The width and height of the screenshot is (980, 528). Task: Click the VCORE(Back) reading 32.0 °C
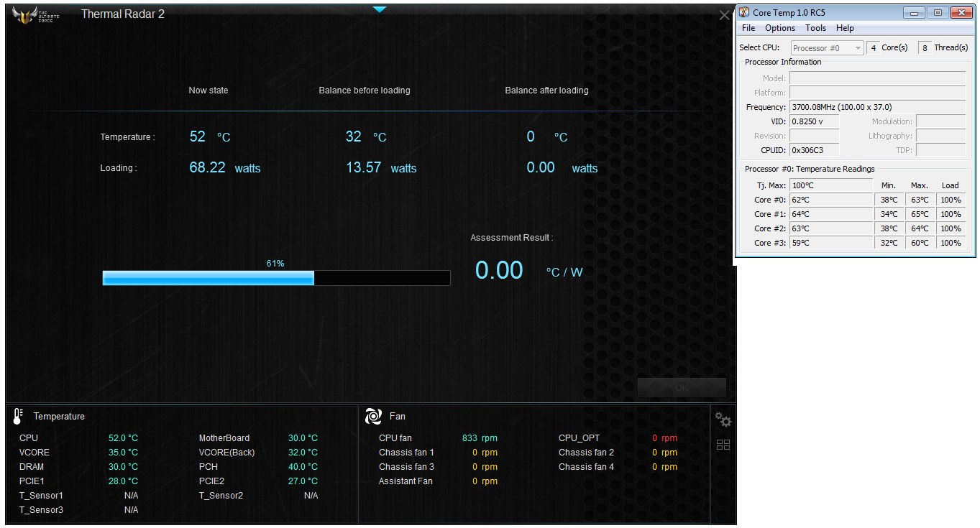pos(303,453)
